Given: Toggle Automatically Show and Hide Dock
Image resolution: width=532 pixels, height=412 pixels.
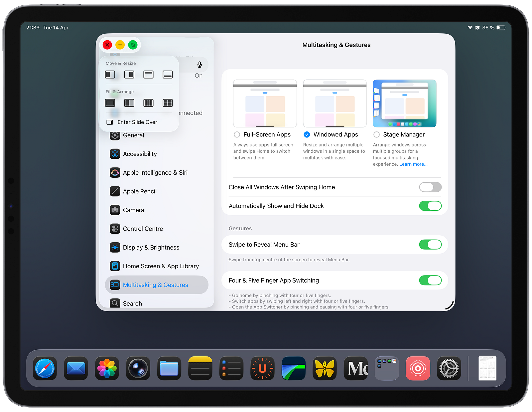Looking at the screenshot, I should 430,206.
